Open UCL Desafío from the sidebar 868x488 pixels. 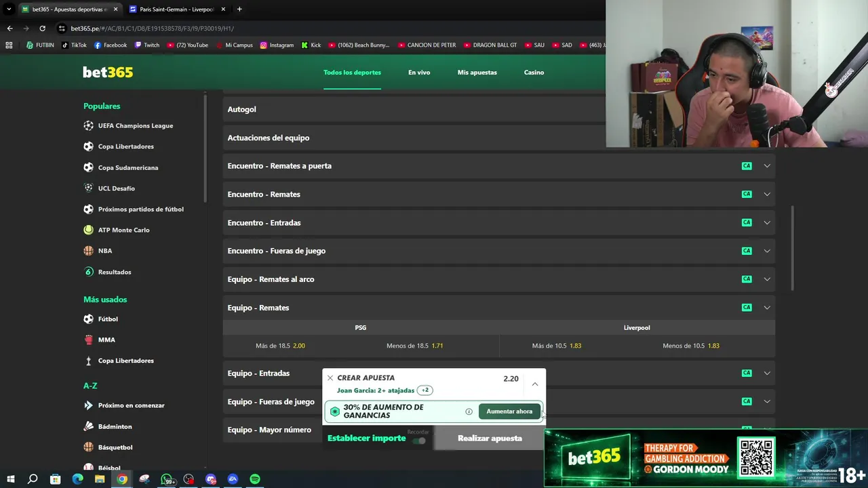point(109,188)
